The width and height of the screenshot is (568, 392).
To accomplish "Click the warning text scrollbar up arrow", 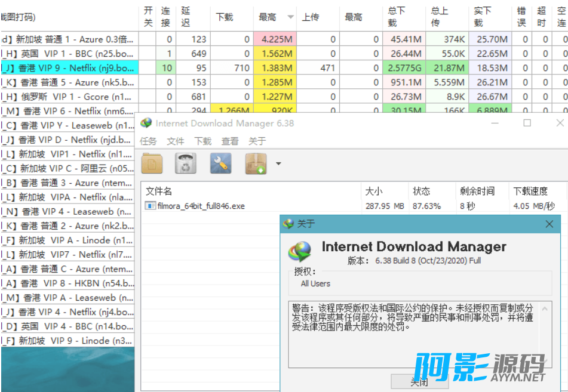I will pos(545,309).
